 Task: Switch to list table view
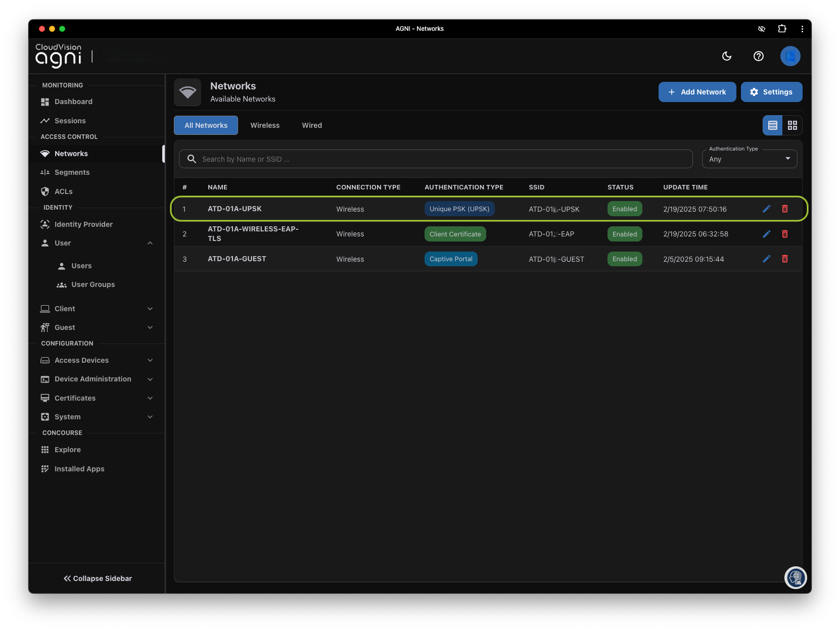pyautogui.click(x=772, y=125)
